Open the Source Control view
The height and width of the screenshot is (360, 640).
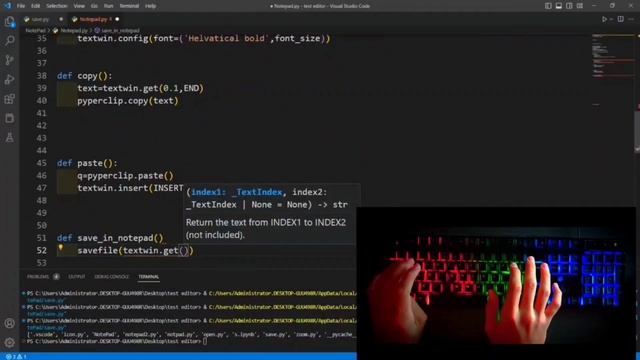[x=9, y=60]
